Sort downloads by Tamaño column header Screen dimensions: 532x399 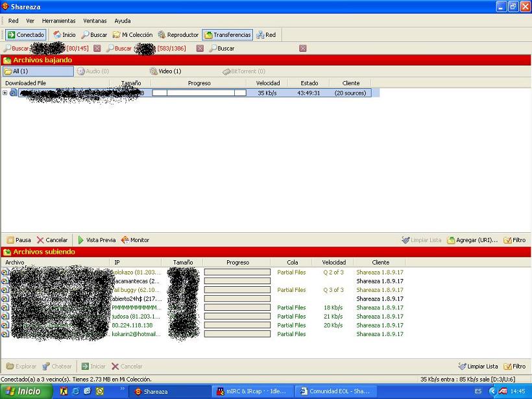click(130, 83)
